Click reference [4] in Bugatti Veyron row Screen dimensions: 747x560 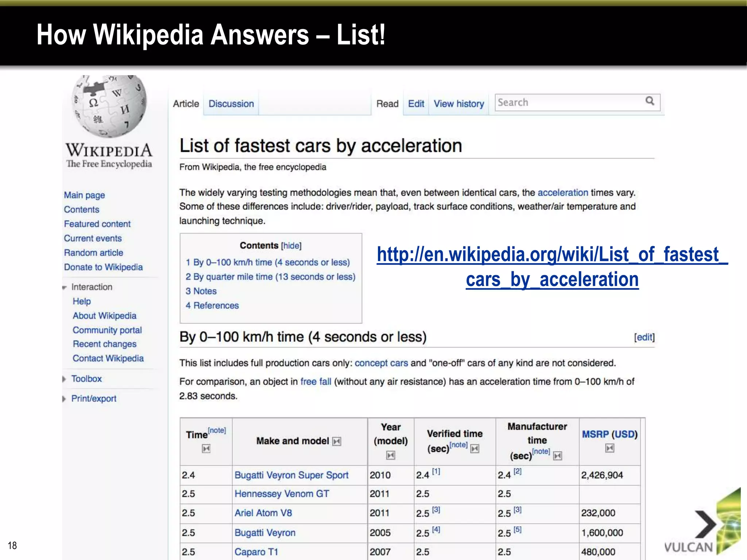[436, 529]
